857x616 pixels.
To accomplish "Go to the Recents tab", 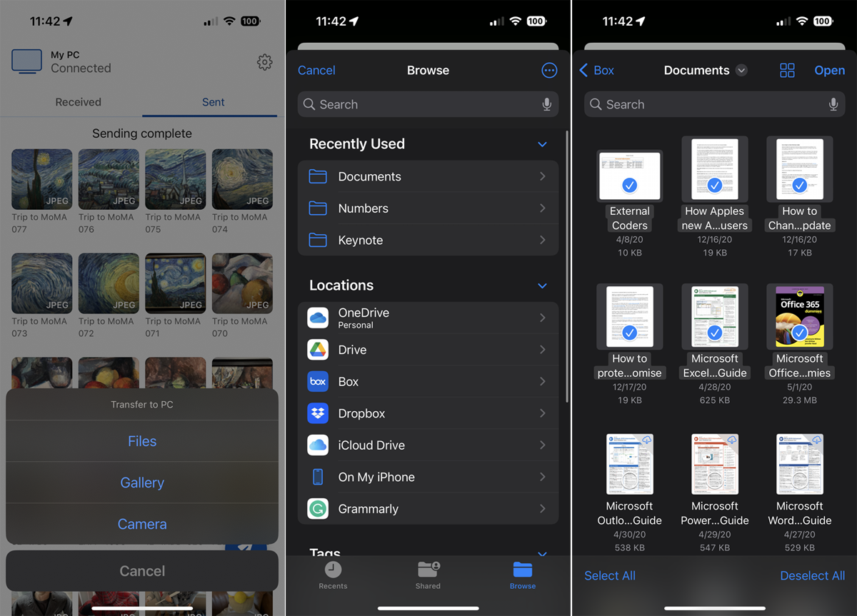I will [x=333, y=575].
